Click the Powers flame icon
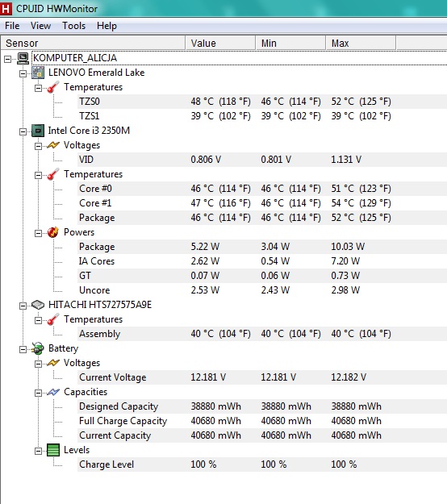Screen dimensions: 447x504 coord(53,232)
